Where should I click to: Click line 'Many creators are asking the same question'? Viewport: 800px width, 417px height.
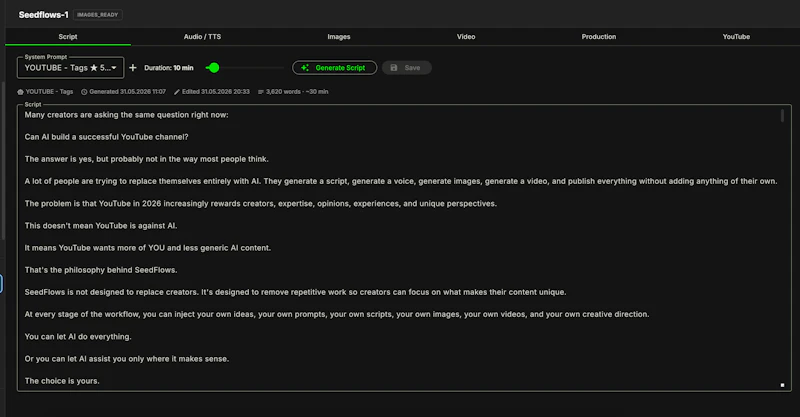pos(127,115)
